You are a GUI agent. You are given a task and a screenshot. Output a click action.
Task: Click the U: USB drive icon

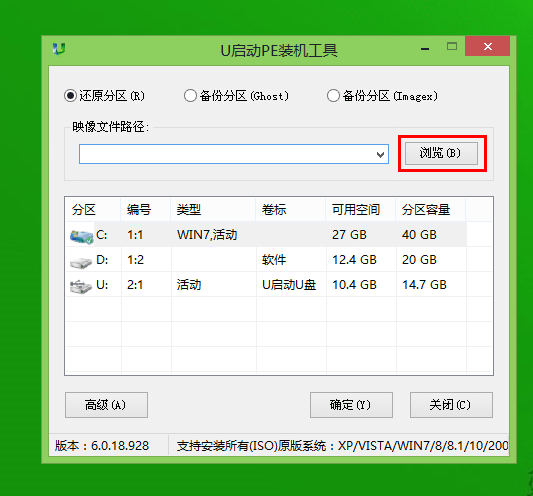pyautogui.click(x=81, y=287)
